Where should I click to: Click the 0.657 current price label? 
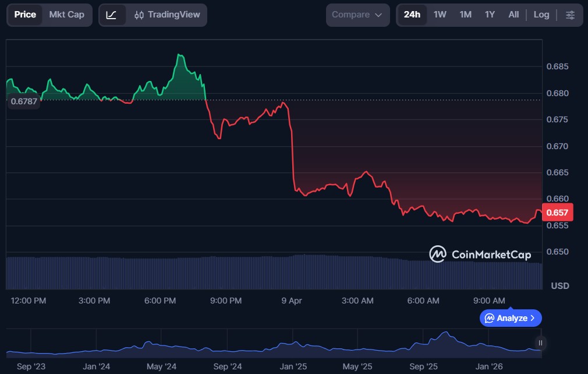tap(557, 212)
